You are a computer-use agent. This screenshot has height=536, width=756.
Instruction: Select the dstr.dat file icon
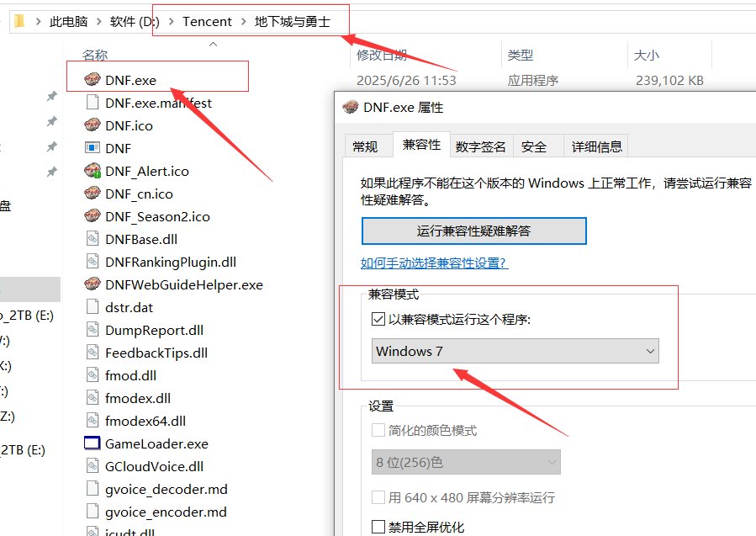93,306
